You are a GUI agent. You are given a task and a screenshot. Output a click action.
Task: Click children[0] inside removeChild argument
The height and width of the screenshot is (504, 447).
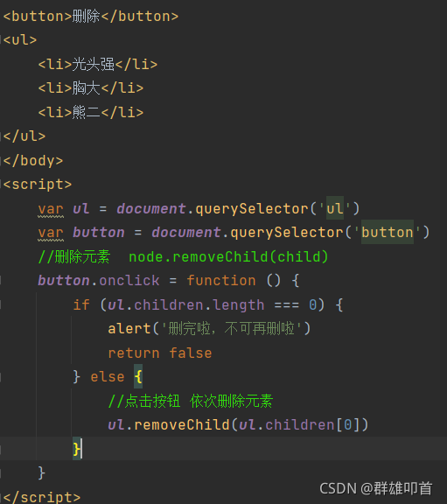312,425
